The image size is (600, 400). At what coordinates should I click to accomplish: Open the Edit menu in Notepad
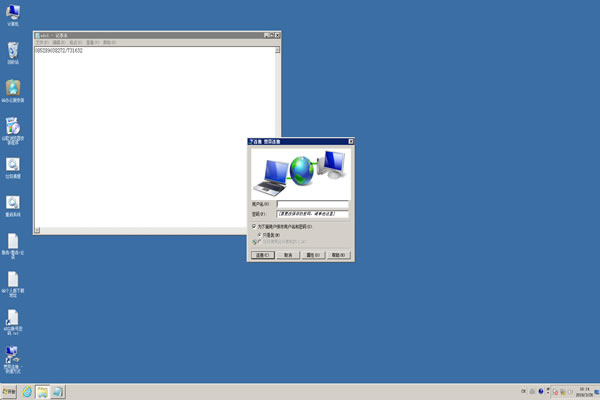point(59,42)
